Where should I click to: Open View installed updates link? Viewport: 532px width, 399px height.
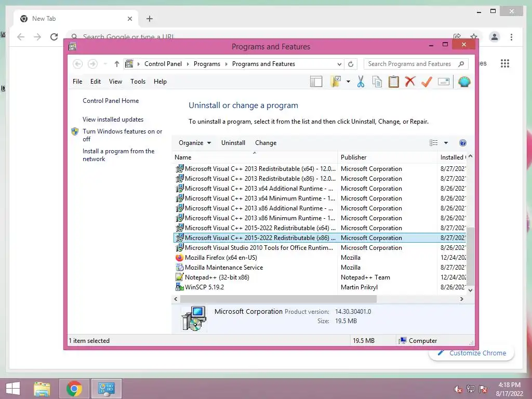coord(113,119)
